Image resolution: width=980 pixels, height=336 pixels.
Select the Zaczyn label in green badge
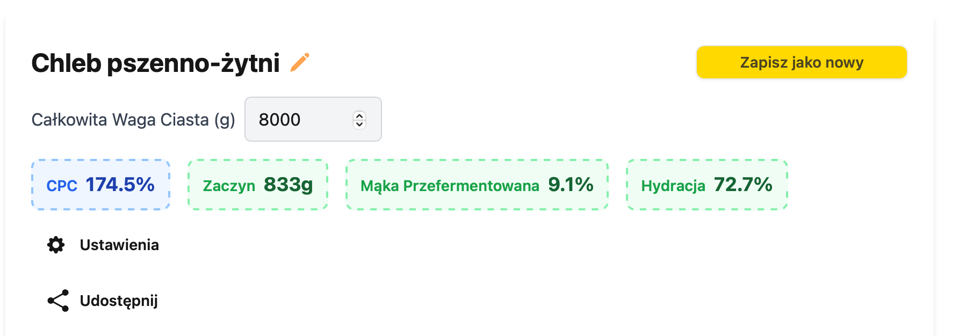tap(229, 186)
